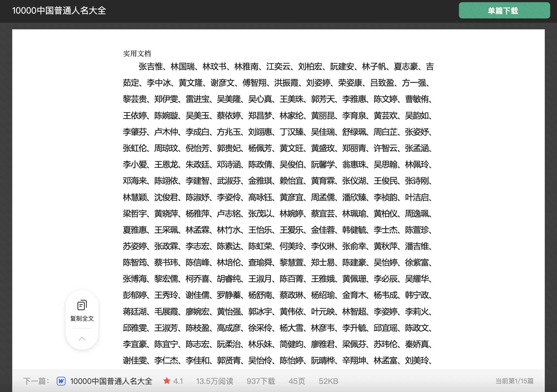Click the 937下载 download count

[261, 381]
